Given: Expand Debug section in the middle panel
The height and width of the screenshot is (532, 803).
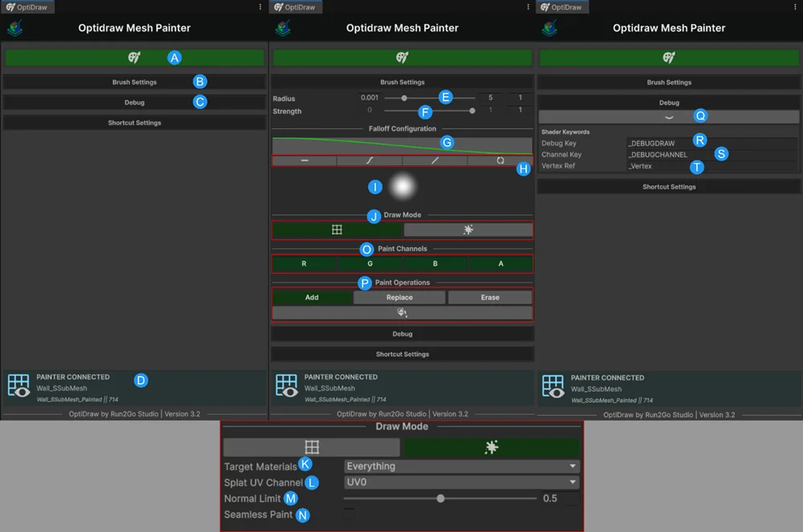Looking at the screenshot, I should 402,334.
